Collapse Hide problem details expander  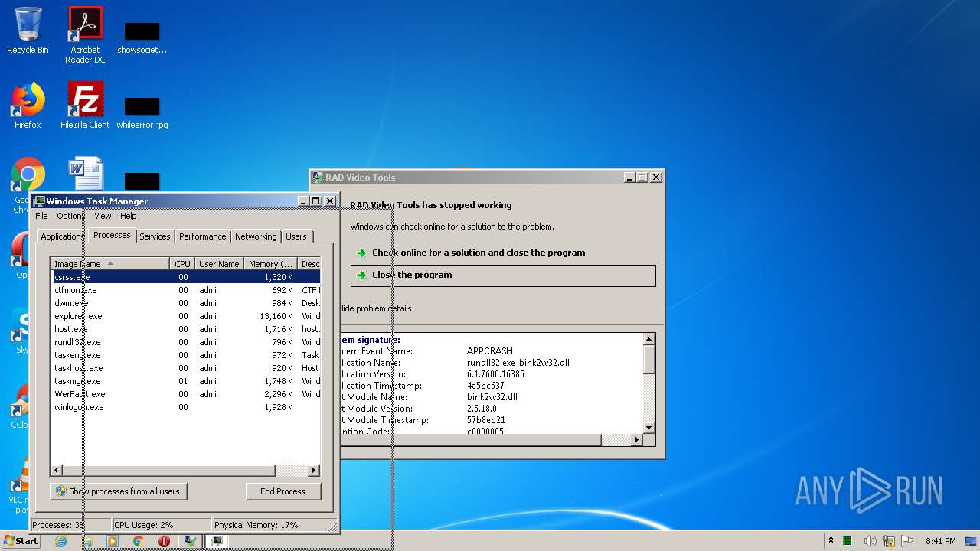click(375, 308)
